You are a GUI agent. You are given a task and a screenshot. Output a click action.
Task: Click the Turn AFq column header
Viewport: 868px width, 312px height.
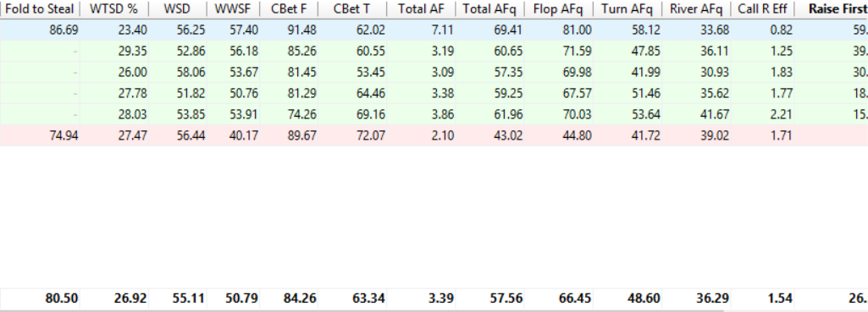[628, 8]
